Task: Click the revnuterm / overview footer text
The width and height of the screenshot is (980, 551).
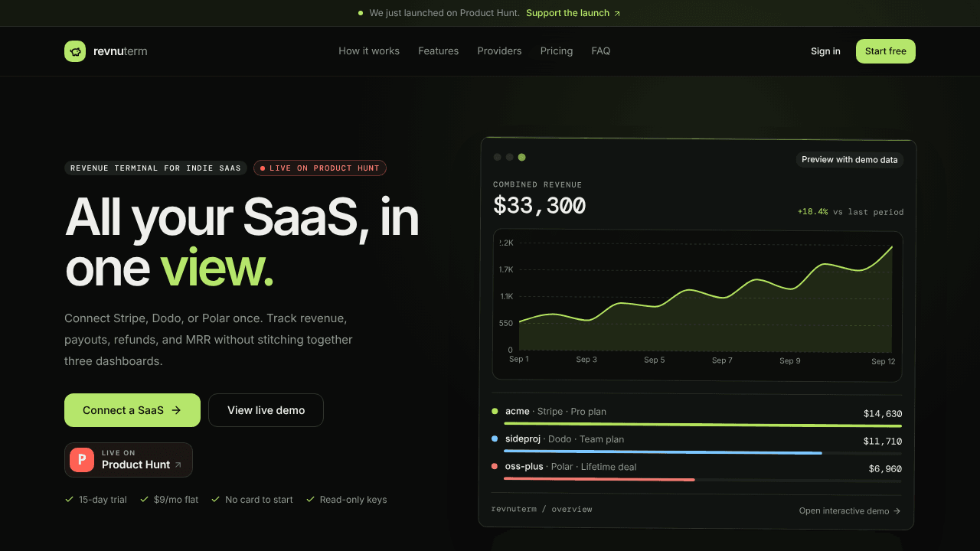Action: (x=541, y=509)
